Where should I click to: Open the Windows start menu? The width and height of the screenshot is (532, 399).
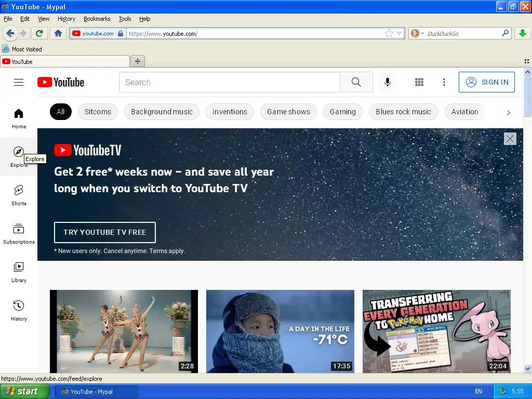point(24,392)
